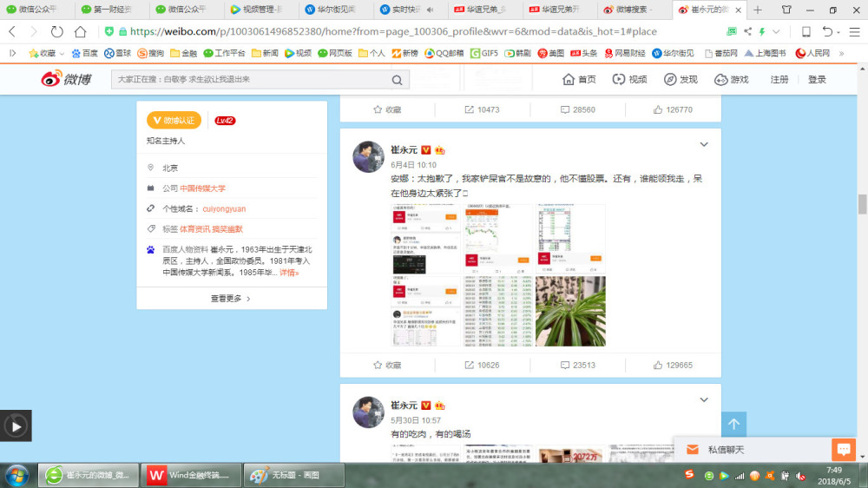Show more bookmarks with the » chevron
This screenshot has height=488, width=868.
[841, 53]
